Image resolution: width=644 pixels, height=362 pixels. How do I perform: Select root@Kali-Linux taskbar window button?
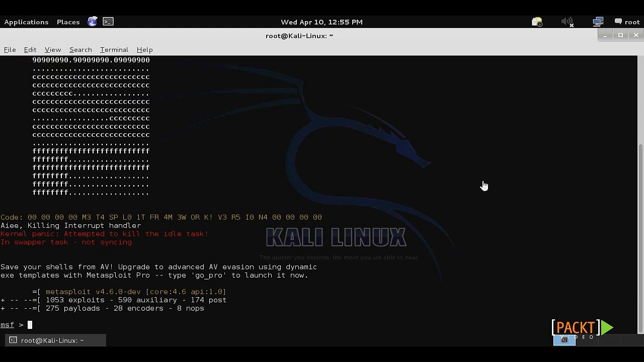click(55, 340)
